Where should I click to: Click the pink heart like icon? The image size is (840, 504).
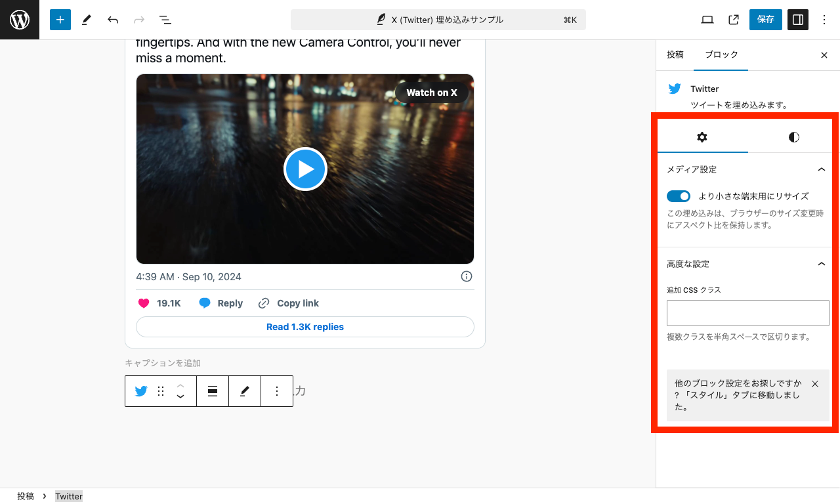coord(143,303)
